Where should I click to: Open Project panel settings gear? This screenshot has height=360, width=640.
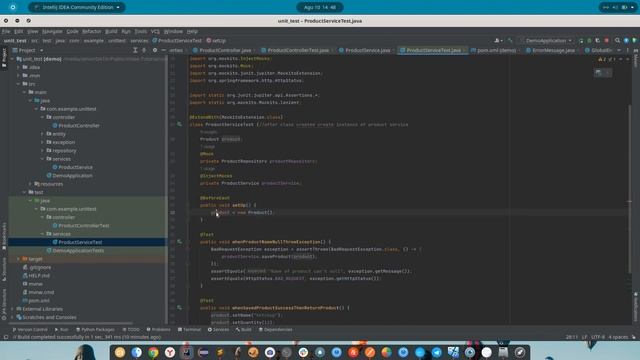point(155,50)
